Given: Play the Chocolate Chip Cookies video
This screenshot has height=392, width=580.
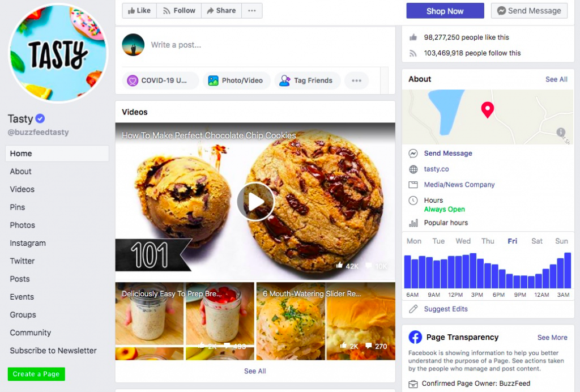Looking at the screenshot, I should pyautogui.click(x=255, y=202).
